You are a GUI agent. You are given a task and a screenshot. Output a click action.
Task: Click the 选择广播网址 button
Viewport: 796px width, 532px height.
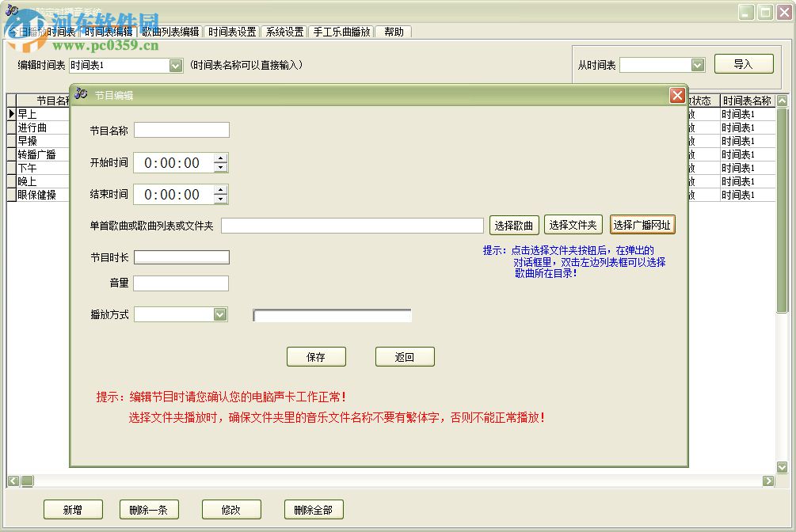pyautogui.click(x=642, y=225)
